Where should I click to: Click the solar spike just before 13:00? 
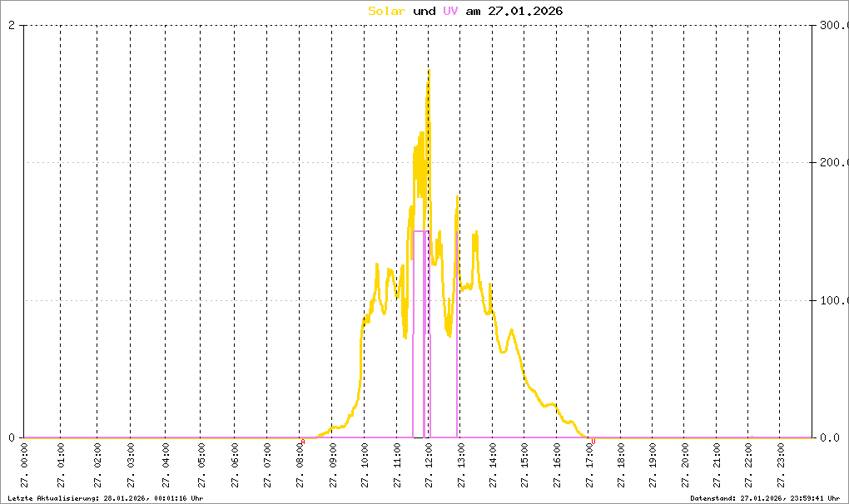(457, 200)
